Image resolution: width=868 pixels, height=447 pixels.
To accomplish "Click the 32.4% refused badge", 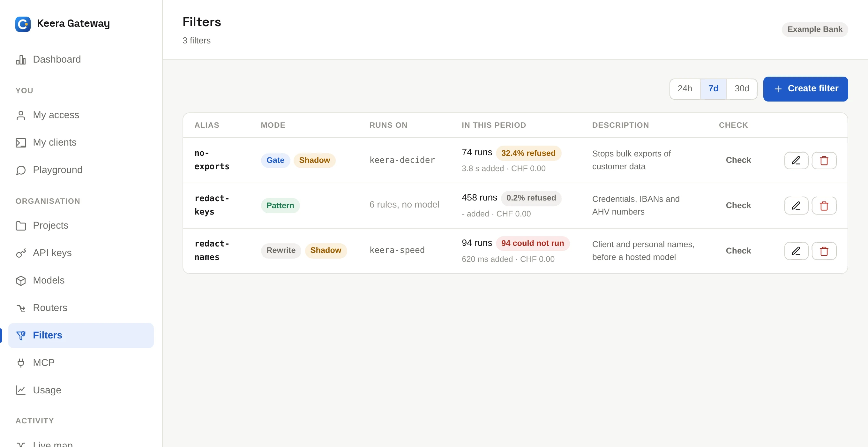I will (x=528, y=153).
